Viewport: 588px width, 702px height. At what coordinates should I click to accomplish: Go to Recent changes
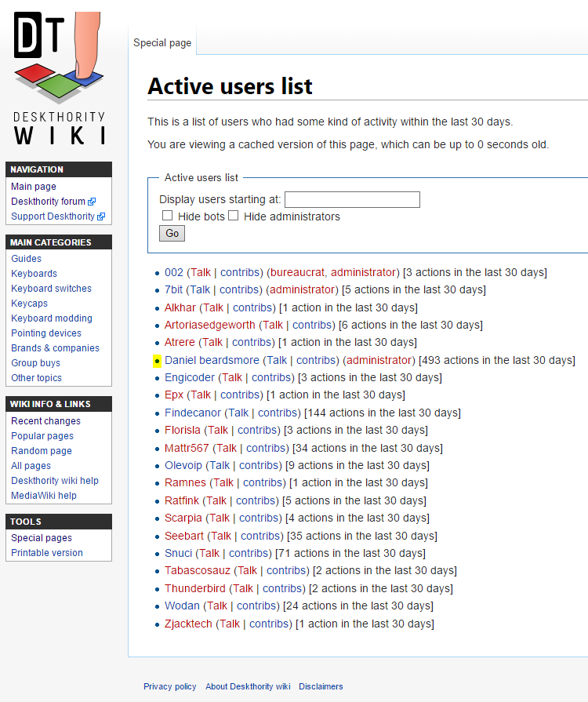tap(45, 421)
